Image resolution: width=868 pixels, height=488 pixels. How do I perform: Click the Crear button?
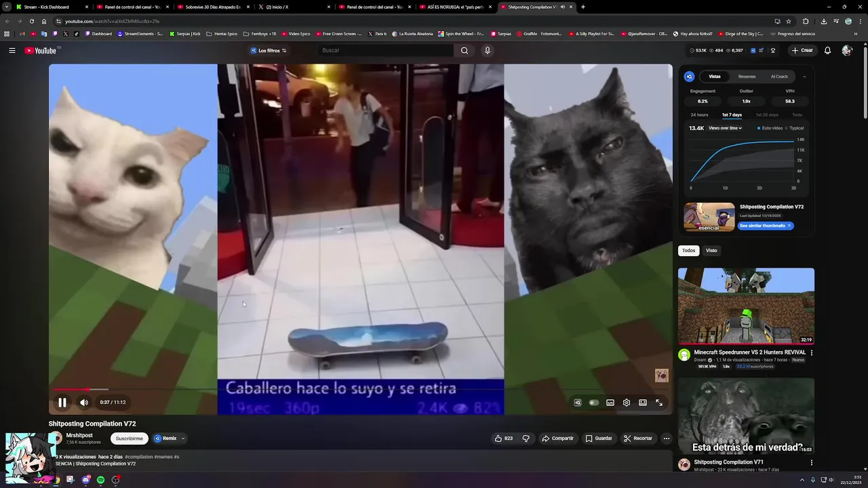point(802,50)
